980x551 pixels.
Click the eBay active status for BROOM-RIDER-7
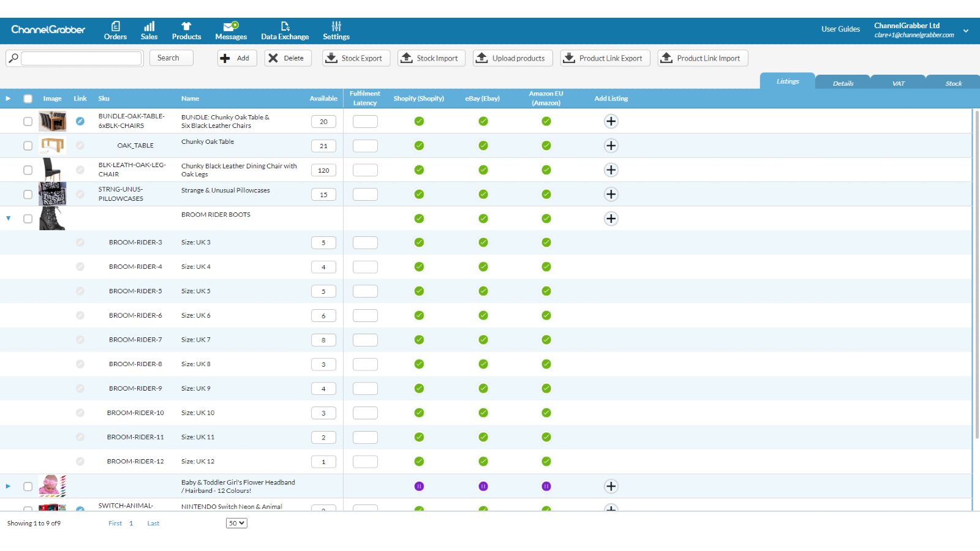pyautogui.click(x=483, y=340)
